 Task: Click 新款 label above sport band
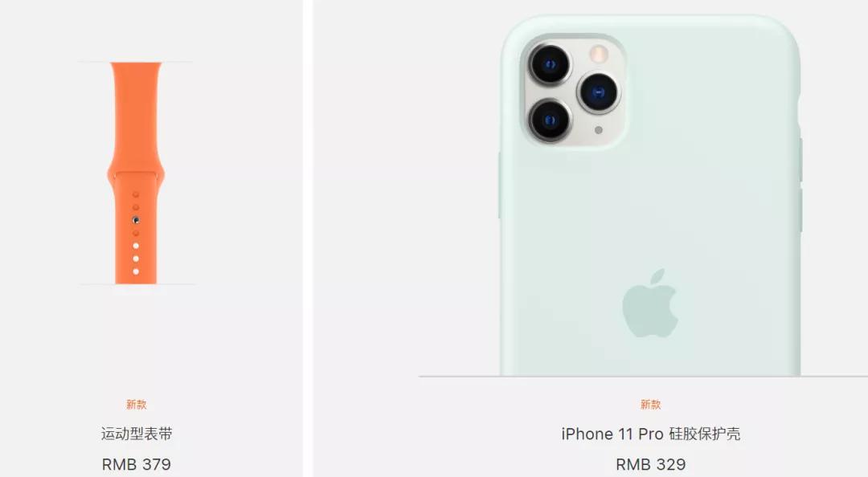(136, 405)
